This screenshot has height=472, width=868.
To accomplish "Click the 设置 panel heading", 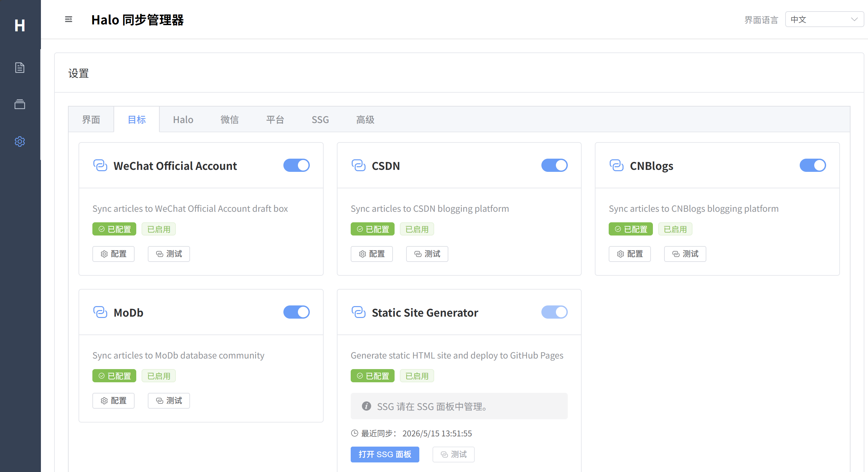I will click(x=79, y=73).
